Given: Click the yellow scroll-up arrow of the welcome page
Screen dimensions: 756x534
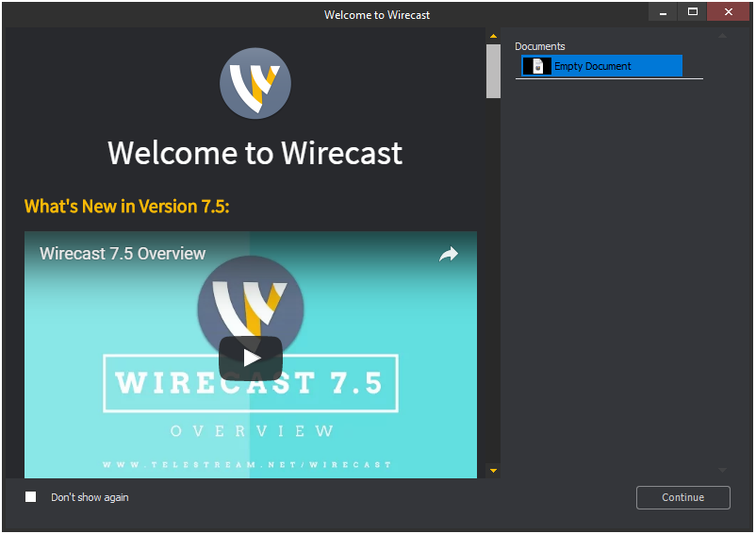Looking at the screenshot, I should [493, 36].
